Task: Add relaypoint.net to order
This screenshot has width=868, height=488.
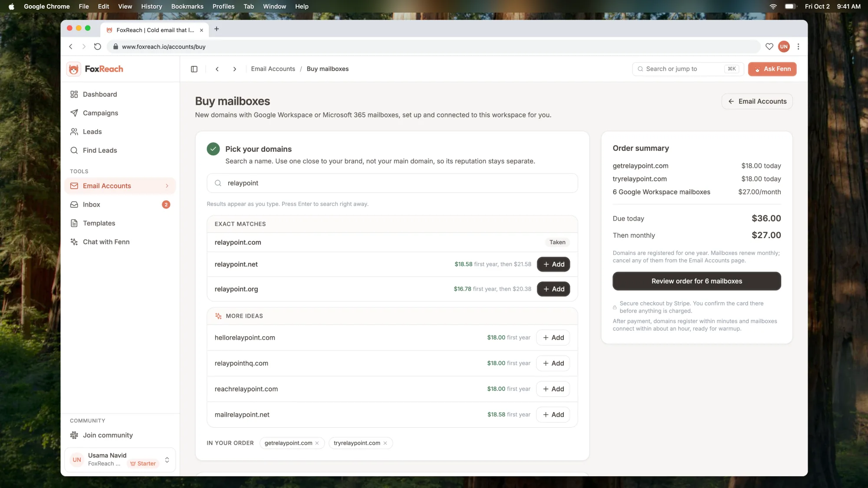Action: pyautogui.click(x=553, y=264)
